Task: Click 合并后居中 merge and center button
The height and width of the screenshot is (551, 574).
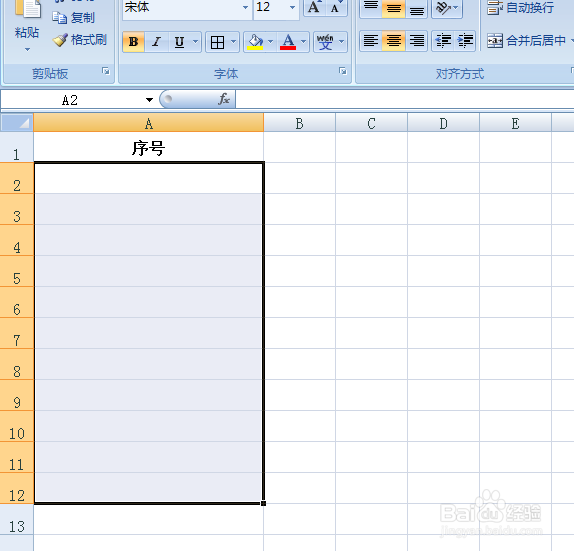Action: (526, 41)
